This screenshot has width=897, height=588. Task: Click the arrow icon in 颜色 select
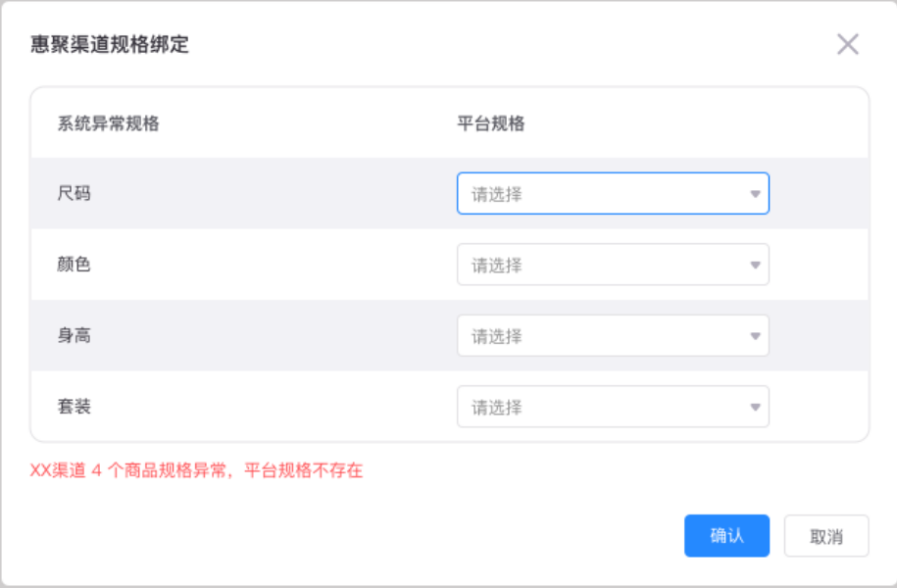click(755, 265)
